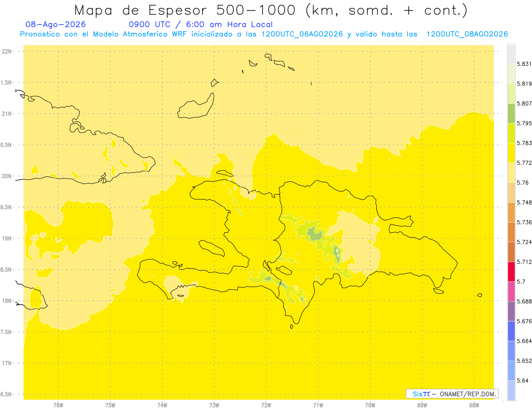Image resolution: width=532 pixels, height=411 pixels.
Task: Click the legend value '5.807'
Action: [x=524, y=103]
